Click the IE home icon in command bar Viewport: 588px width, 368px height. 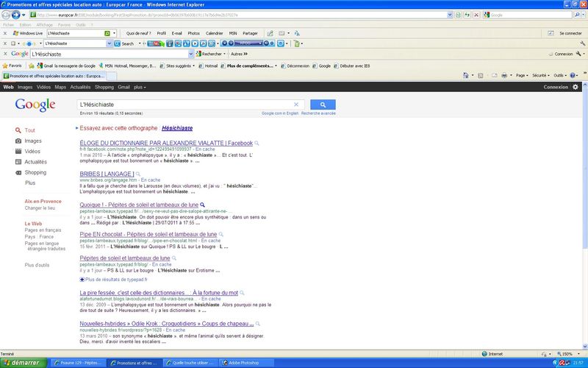(466, 76)
